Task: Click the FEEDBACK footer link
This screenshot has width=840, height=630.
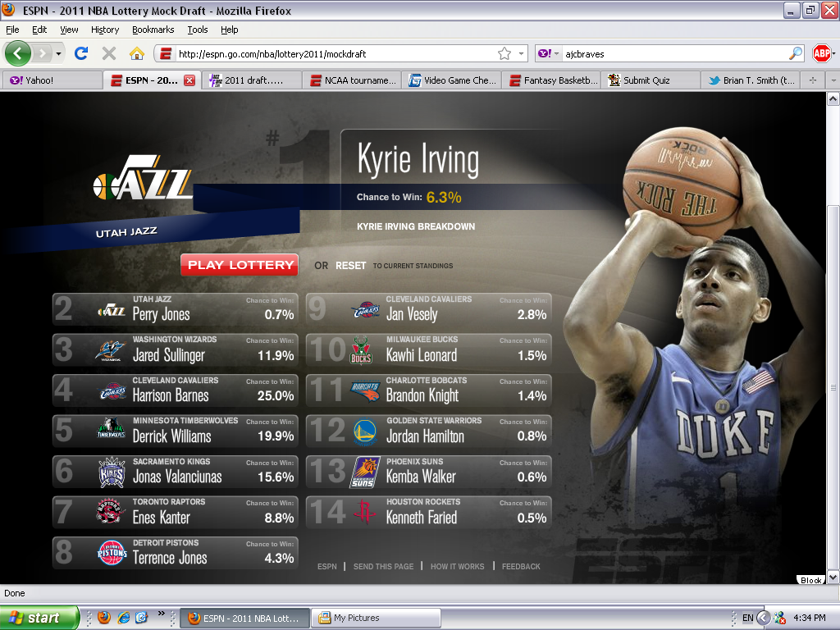Action: (x=521, y=566)
